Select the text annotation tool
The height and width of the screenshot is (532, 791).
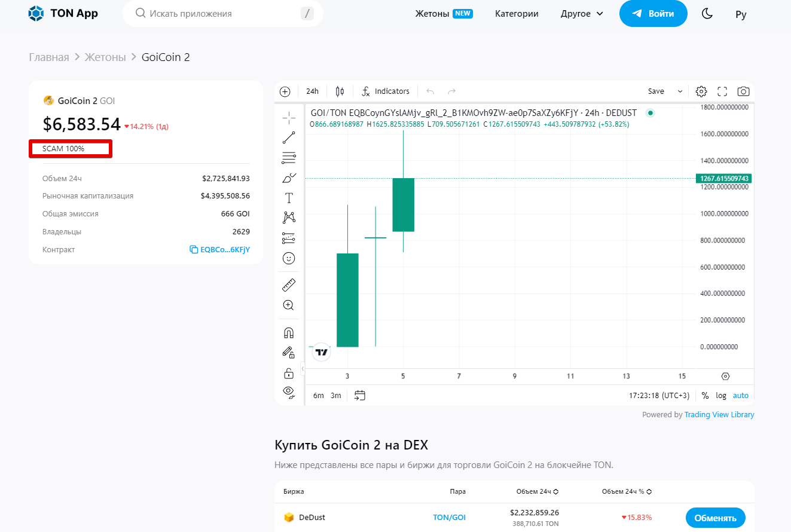pyautogui.click(x=289, y=198)
